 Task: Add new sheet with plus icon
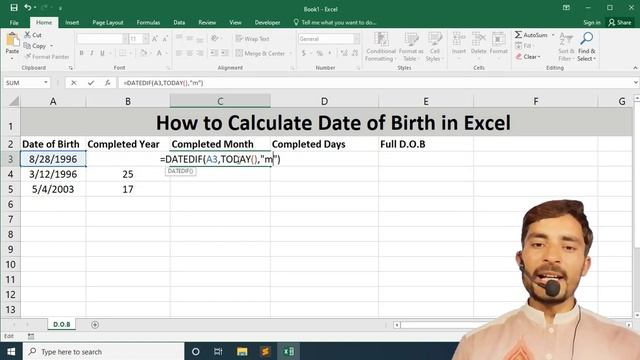pyautogui.click(x=95, y=324)
